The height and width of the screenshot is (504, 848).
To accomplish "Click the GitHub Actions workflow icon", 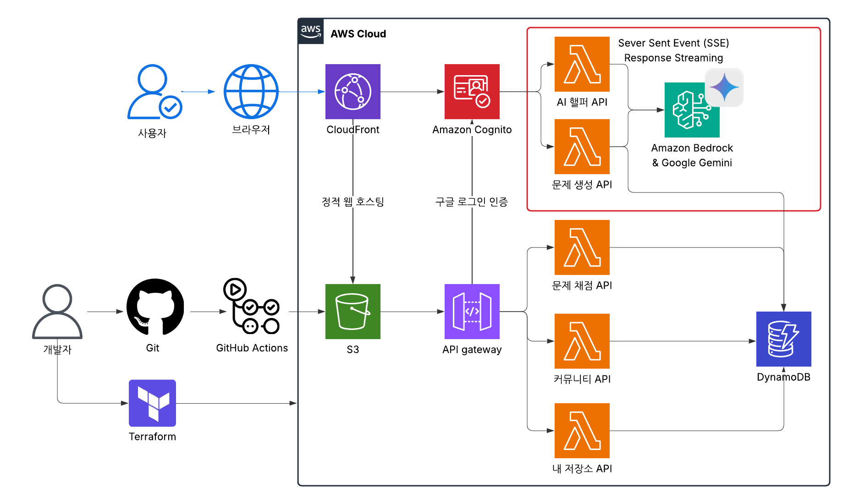I will tap(252, 306).
